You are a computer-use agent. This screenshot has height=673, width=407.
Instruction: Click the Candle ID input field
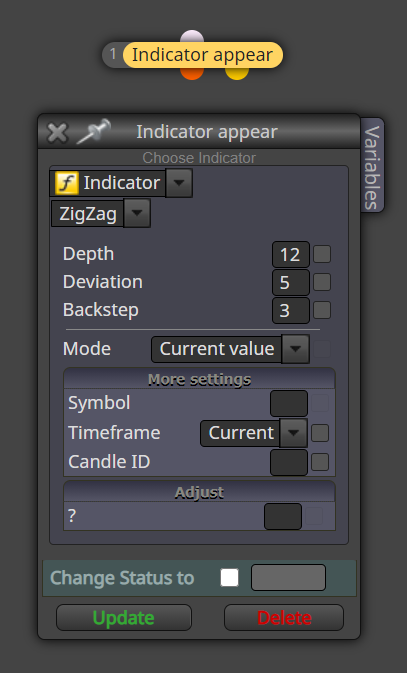click(289, 463)
